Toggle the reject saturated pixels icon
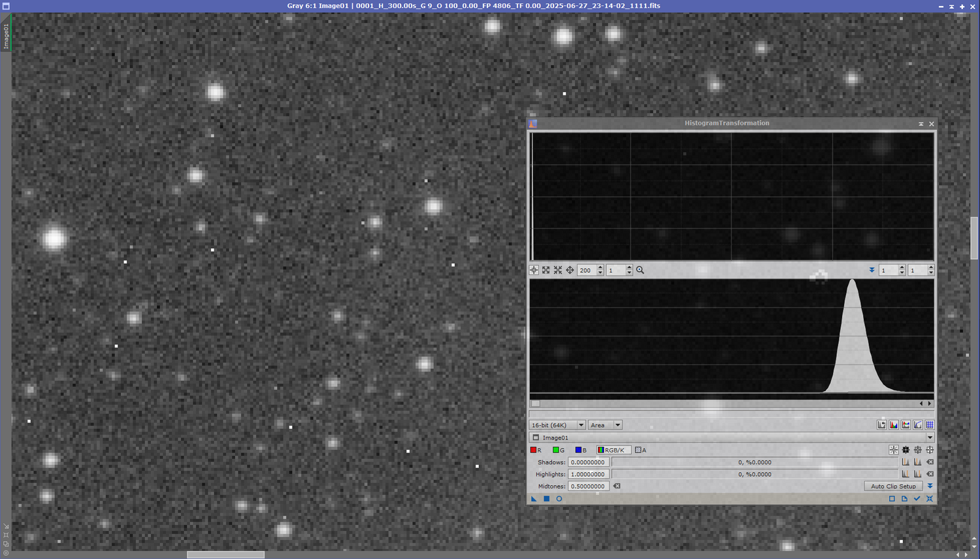The image size is (980, 559). [881, 425]
